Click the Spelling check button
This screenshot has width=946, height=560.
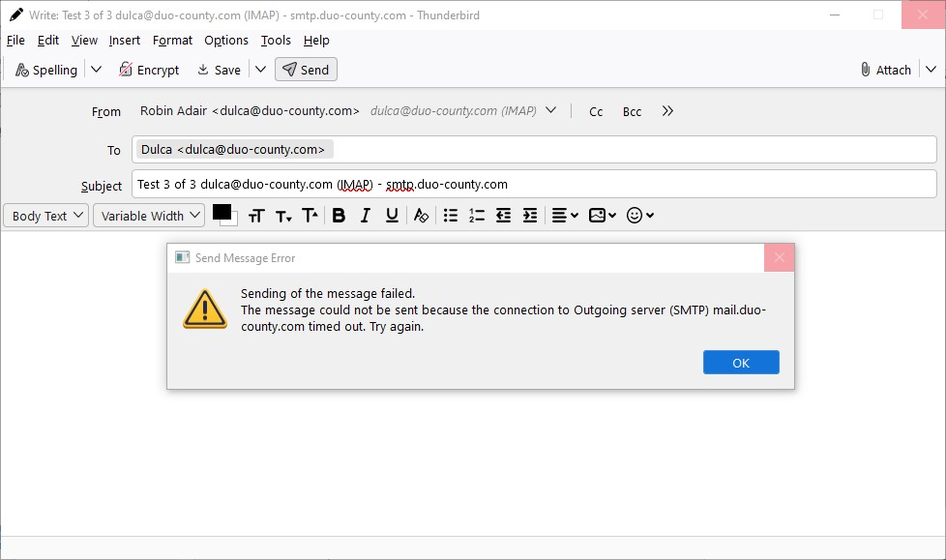[x=46, y=70]
